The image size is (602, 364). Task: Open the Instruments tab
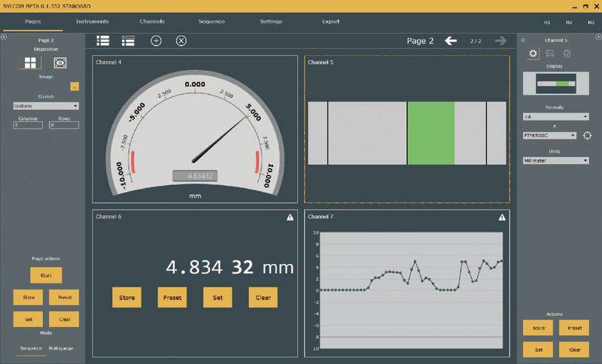(x=92, y=22)
